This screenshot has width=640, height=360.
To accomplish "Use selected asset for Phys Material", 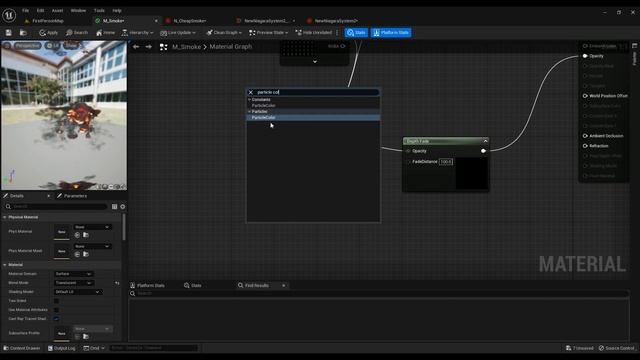I will coord(78,235).
